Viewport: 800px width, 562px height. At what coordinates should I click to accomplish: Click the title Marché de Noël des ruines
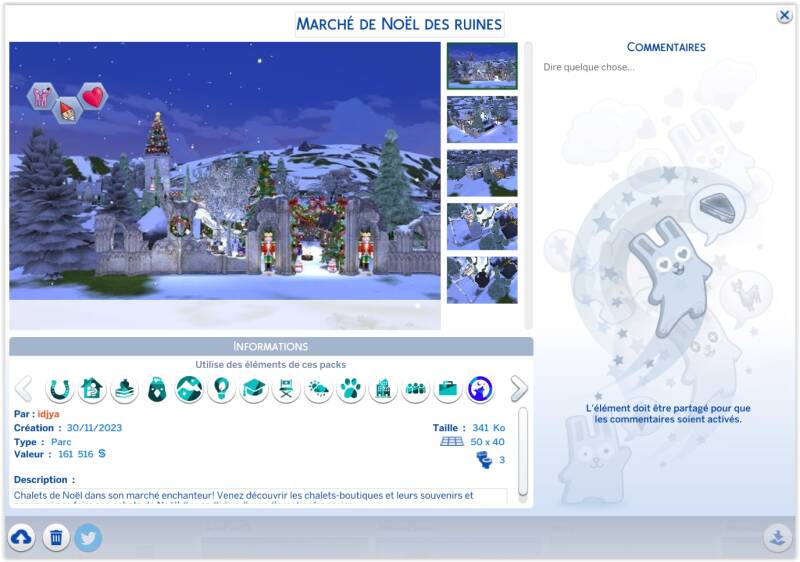(x=399, y=24)
